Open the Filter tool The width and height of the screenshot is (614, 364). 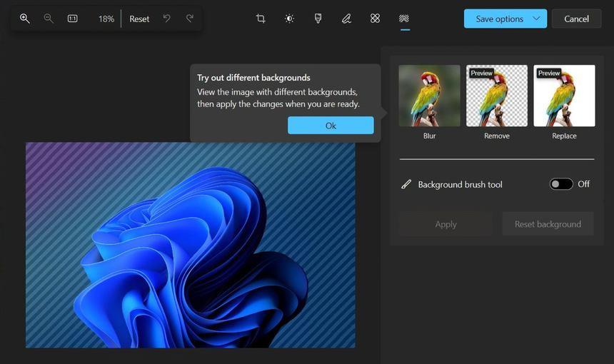point(318,19)
